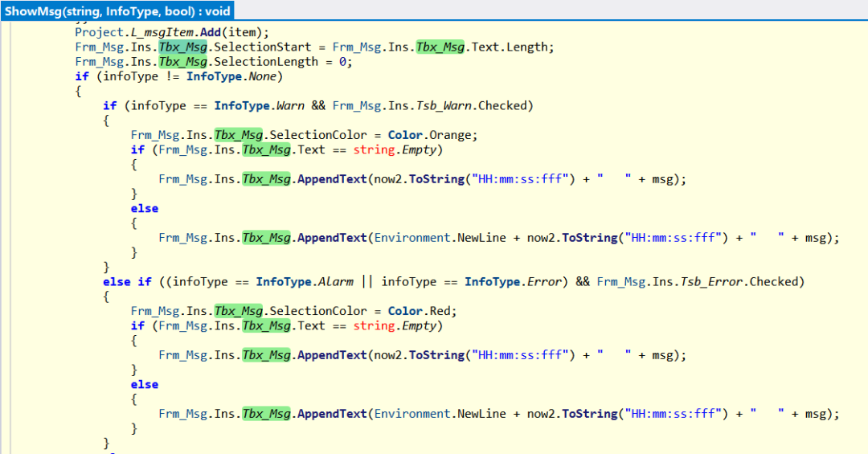
Task: Click the 'Error' enum value in InfoType.Error
Action: click(544, 282)
